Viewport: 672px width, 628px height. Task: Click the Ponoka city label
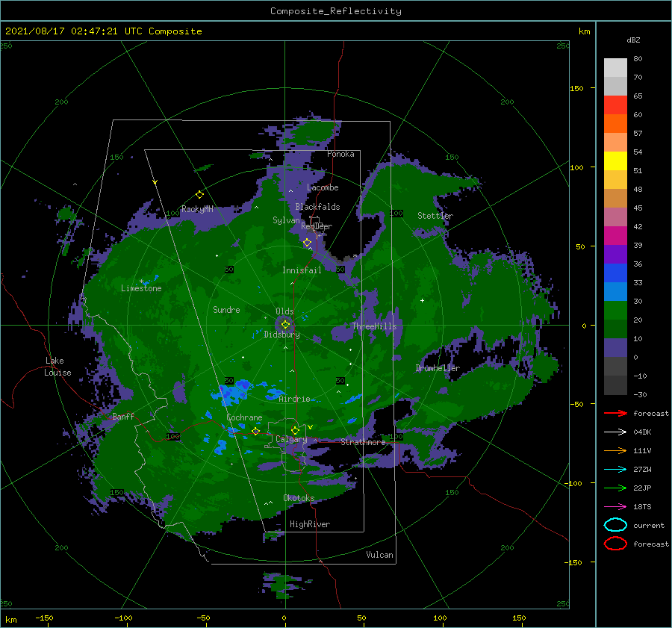point(340,154)
